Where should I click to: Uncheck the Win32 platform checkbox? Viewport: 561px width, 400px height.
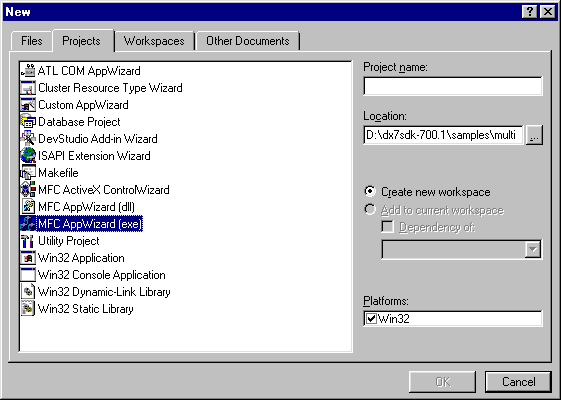tap(371, 318)
